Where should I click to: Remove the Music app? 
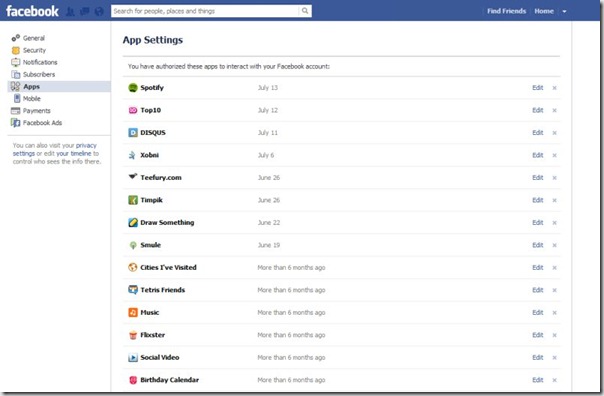[x=554, y=313]
